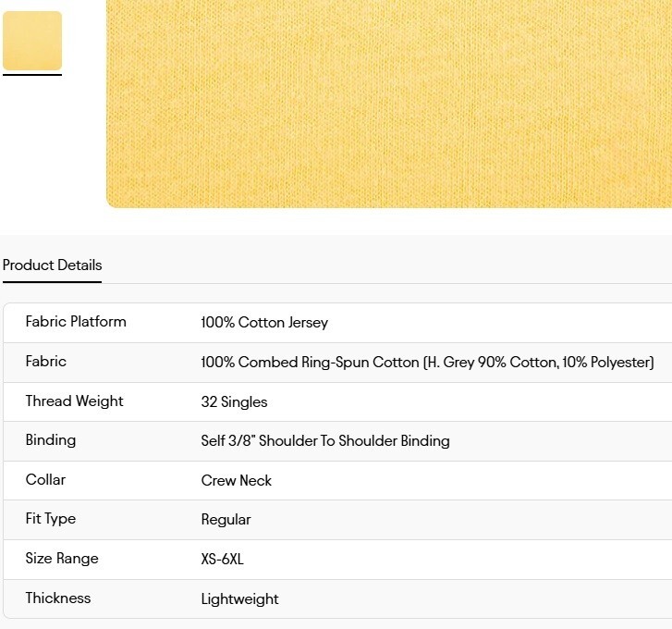
Task: Select the 100% Combed Ring-Spun Cotton text
Action: click(x=310, y=363)
